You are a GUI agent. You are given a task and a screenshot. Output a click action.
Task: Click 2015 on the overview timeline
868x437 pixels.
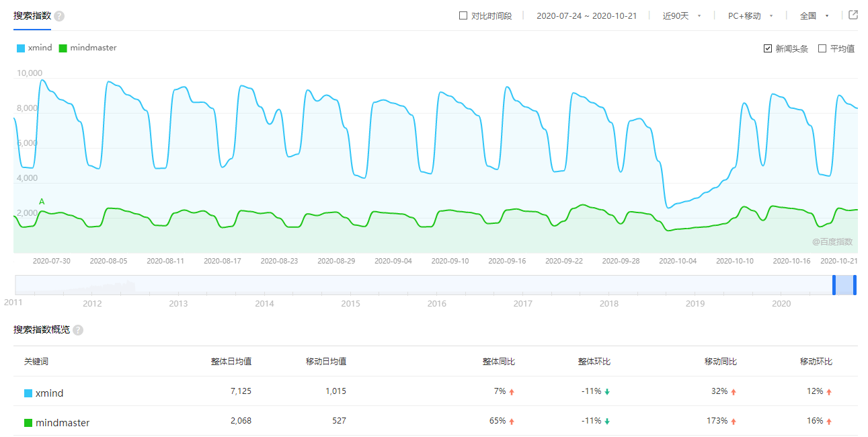click(x=350, y=304)
